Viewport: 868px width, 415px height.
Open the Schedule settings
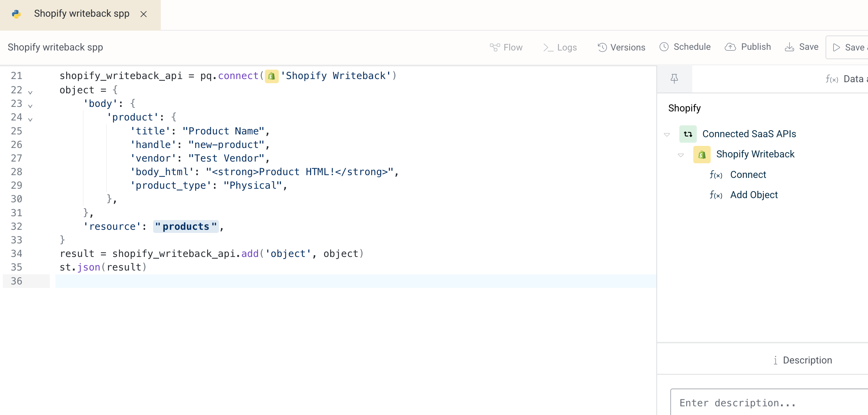tap(685, 47)
